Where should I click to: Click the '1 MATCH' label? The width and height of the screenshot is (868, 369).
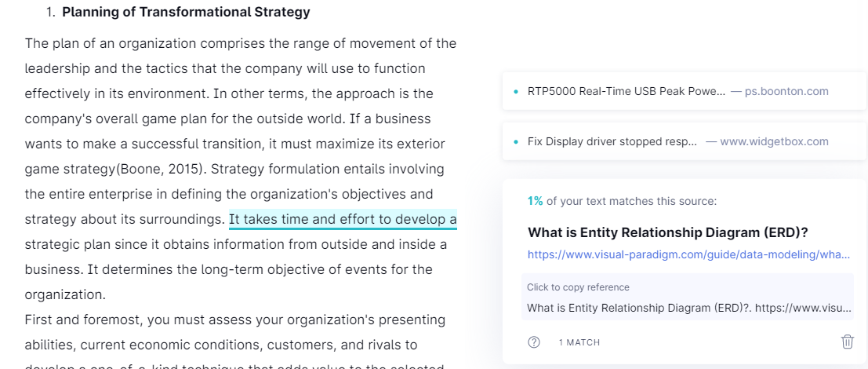579,342
